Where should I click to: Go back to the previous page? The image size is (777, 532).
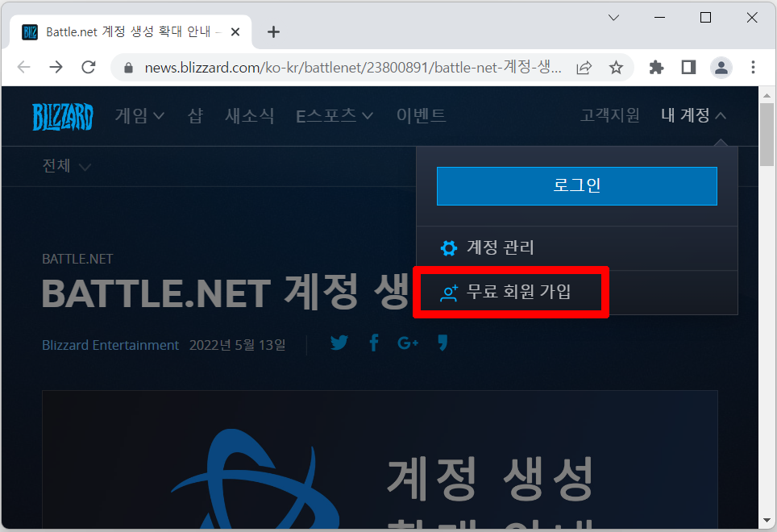[24, 67]
